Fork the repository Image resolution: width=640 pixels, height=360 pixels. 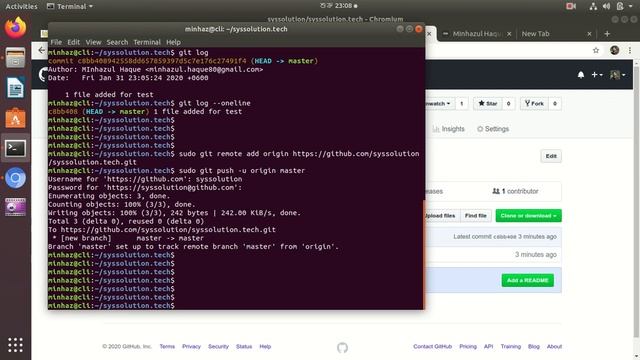pos(534,104)
